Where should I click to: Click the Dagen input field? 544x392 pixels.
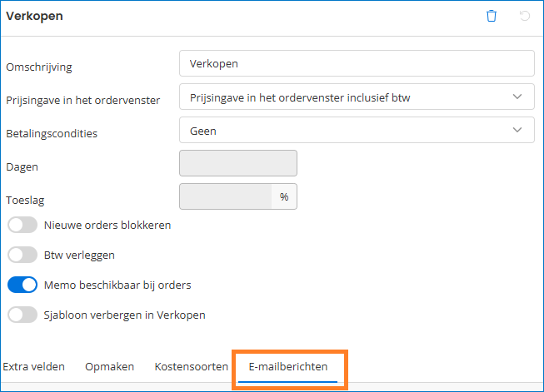pos(238,163)
